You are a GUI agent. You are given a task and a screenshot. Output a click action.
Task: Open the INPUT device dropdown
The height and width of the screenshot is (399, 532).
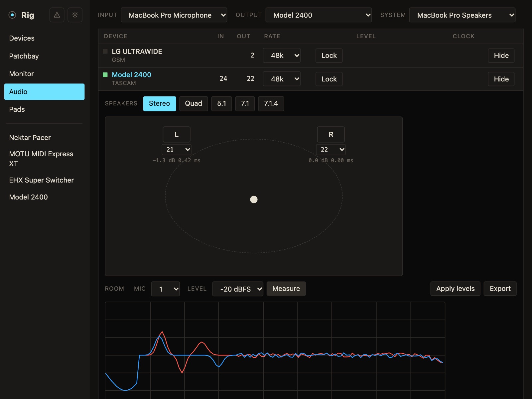[x=174, y=15]
